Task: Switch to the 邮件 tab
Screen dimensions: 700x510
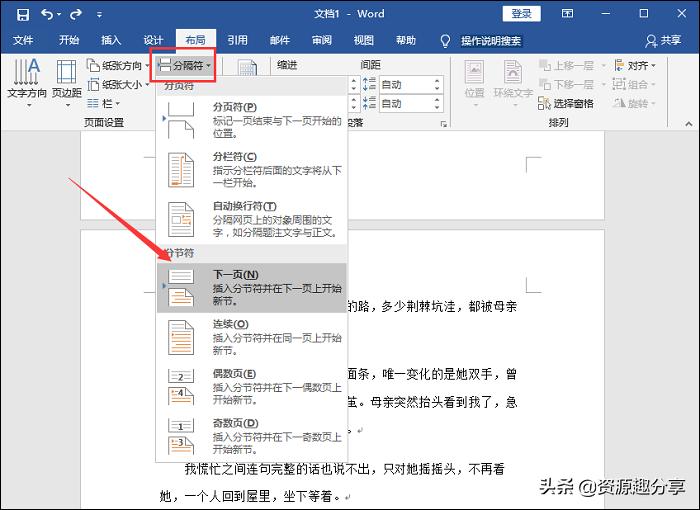Action: [280, 40]
